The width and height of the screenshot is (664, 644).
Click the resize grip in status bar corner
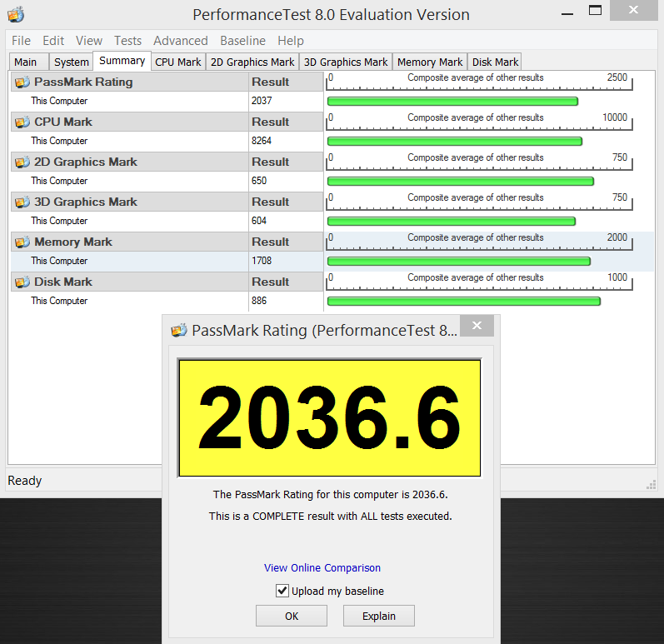pos(652,485)
